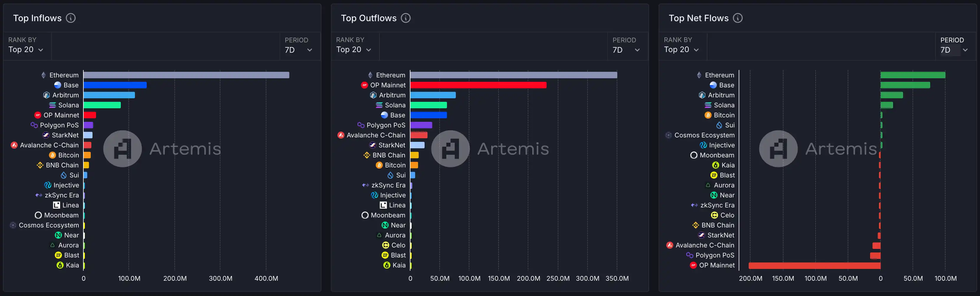Open the Rank By dropdown in Top Inflows

[x=26, y=49]
